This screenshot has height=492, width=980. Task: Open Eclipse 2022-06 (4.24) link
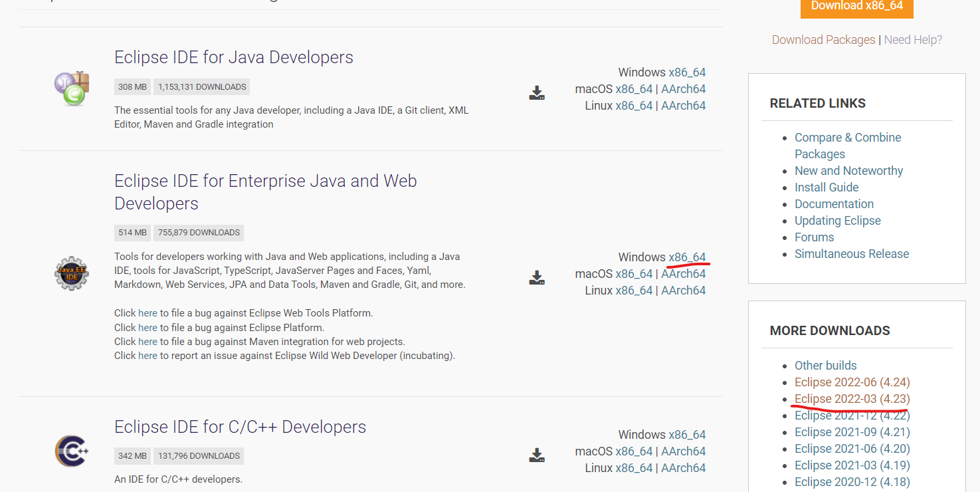(x=852, y=382)
